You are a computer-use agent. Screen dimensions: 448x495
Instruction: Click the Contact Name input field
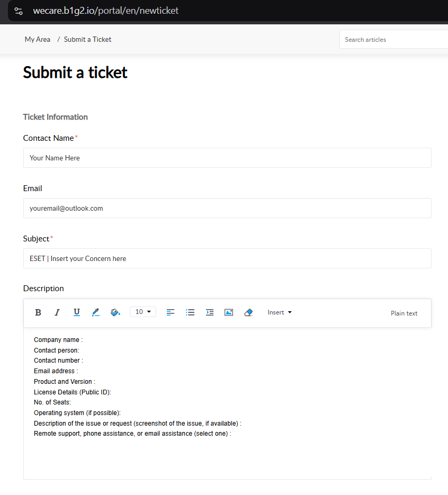coord(227,158)
